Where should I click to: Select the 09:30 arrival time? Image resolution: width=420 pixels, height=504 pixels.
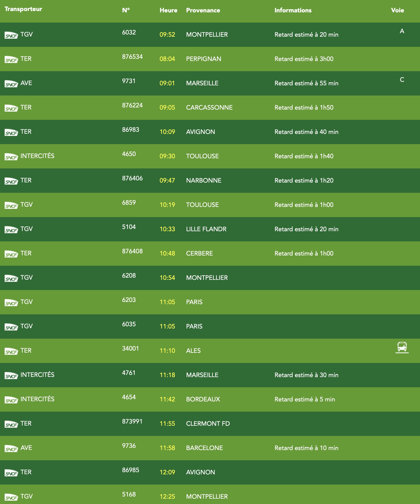[167, 156]
